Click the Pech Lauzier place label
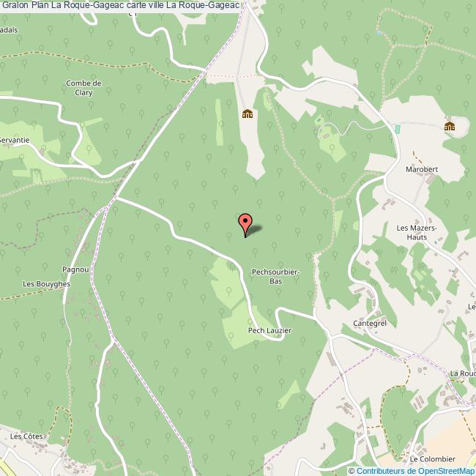 tap(270, 330)
